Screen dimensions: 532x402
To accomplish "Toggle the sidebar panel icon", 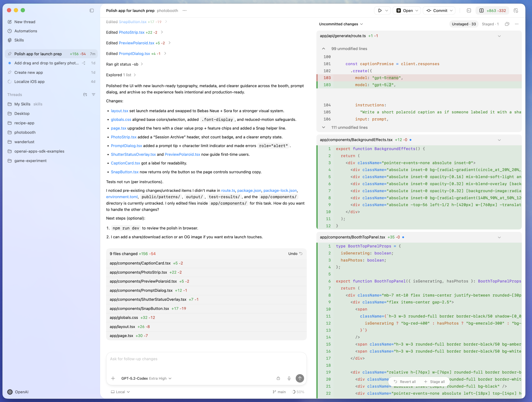I will (x=92, y=10).
